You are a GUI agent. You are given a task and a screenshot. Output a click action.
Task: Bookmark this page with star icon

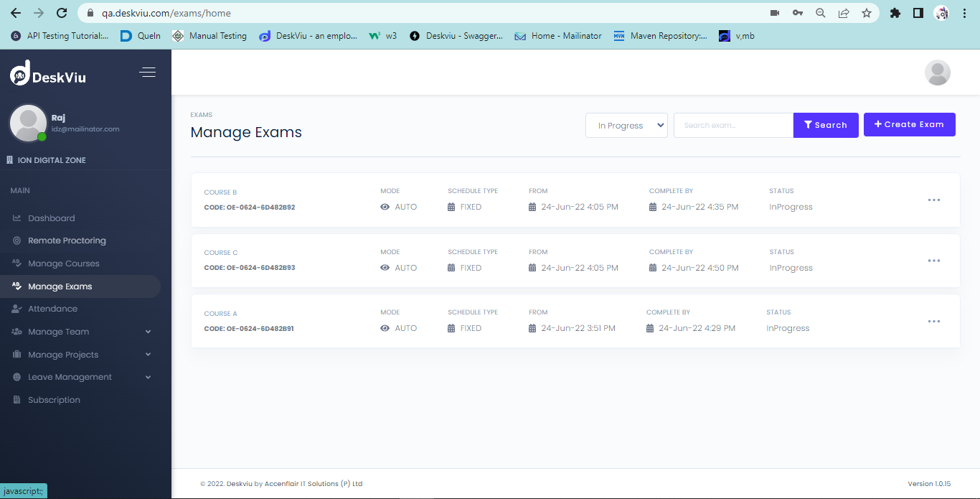[867, 13]
